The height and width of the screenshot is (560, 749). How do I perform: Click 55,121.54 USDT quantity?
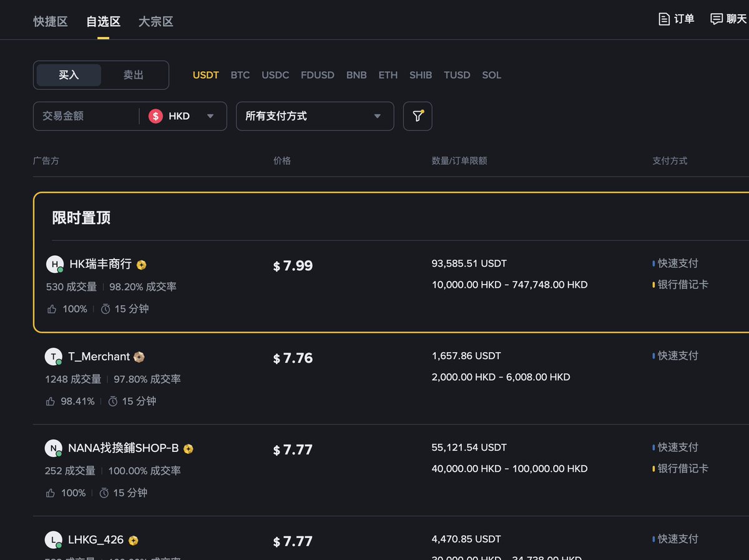coord(469,448)
